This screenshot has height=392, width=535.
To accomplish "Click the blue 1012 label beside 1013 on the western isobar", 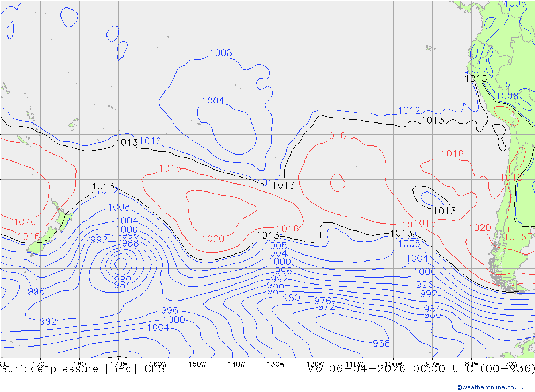I will pos(150,141).
